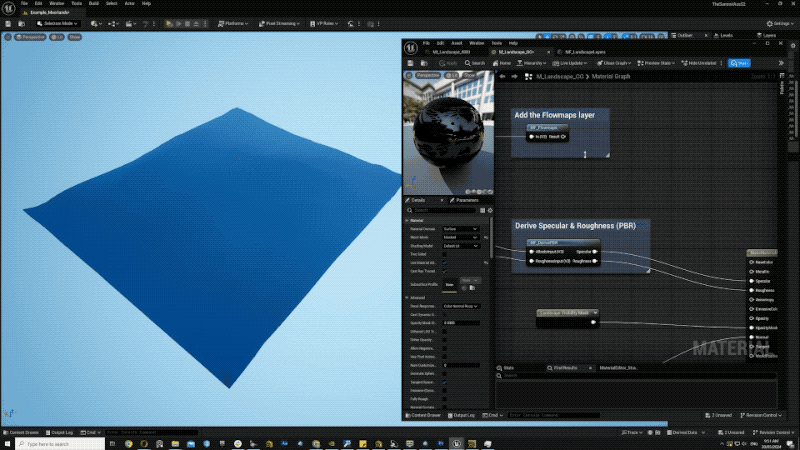
Task: Click the Stop button in main toolbar
Action: coord(187,23)
